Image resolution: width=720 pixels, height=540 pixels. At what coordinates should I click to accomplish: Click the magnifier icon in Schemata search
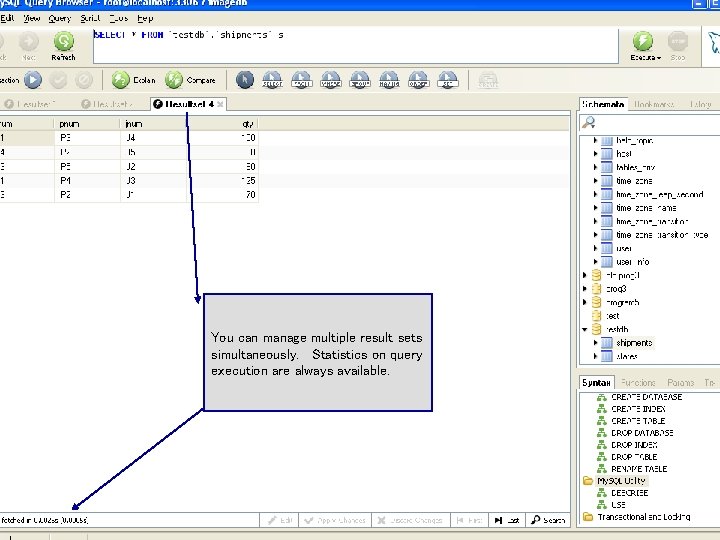coord(589,123)
